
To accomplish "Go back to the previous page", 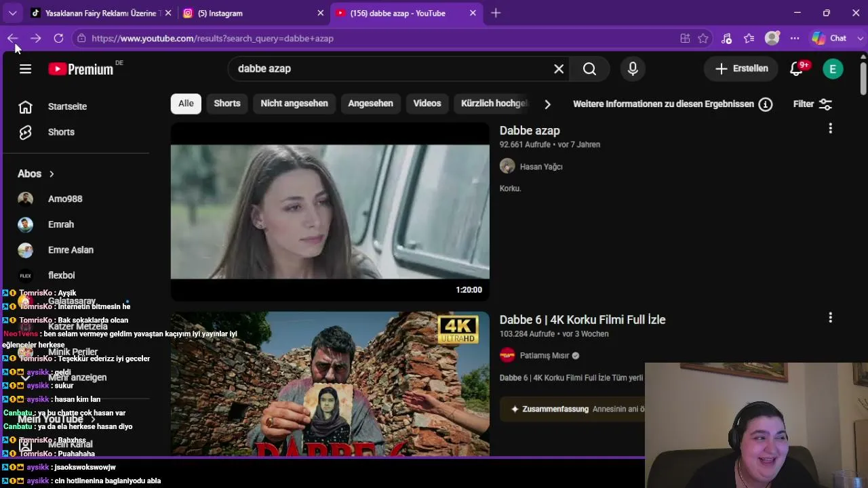I will tap(12, 39).
